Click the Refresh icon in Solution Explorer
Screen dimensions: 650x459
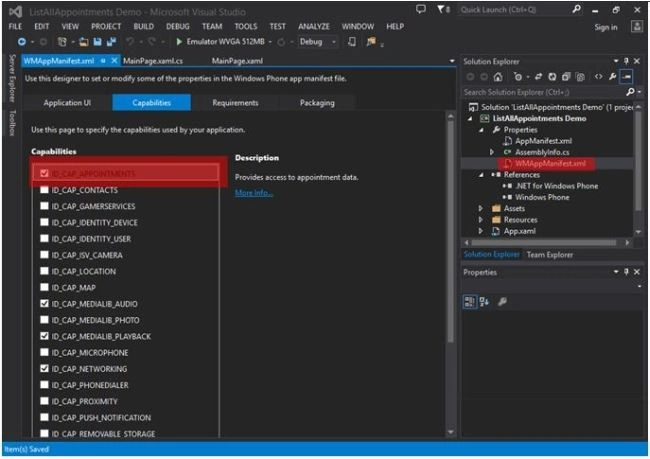coord(552,77)
